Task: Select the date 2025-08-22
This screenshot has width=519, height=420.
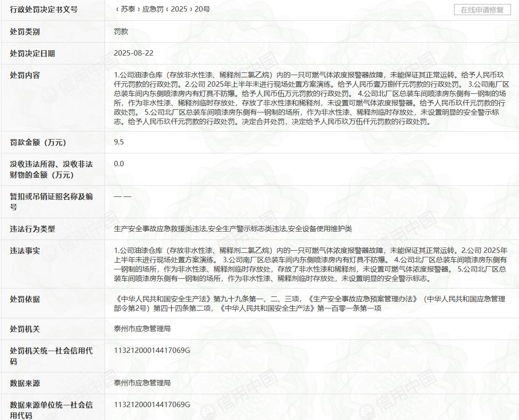Action: 134,53
